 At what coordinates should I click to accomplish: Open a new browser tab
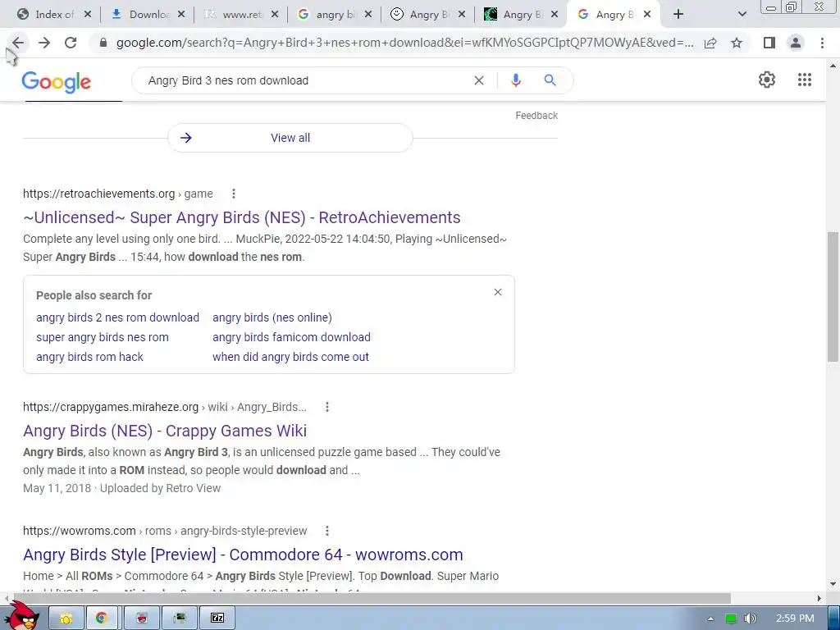678,15
